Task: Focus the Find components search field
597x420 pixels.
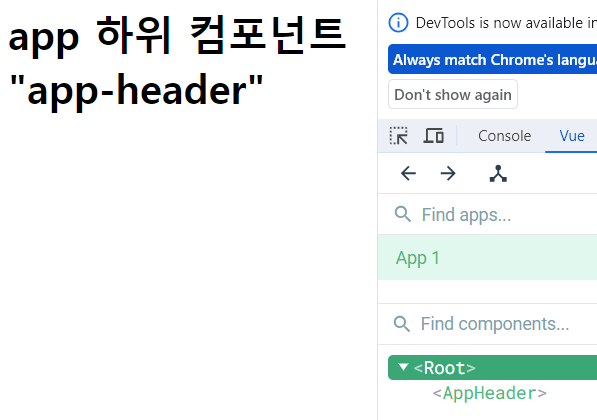Action: (x=487, y=324)
